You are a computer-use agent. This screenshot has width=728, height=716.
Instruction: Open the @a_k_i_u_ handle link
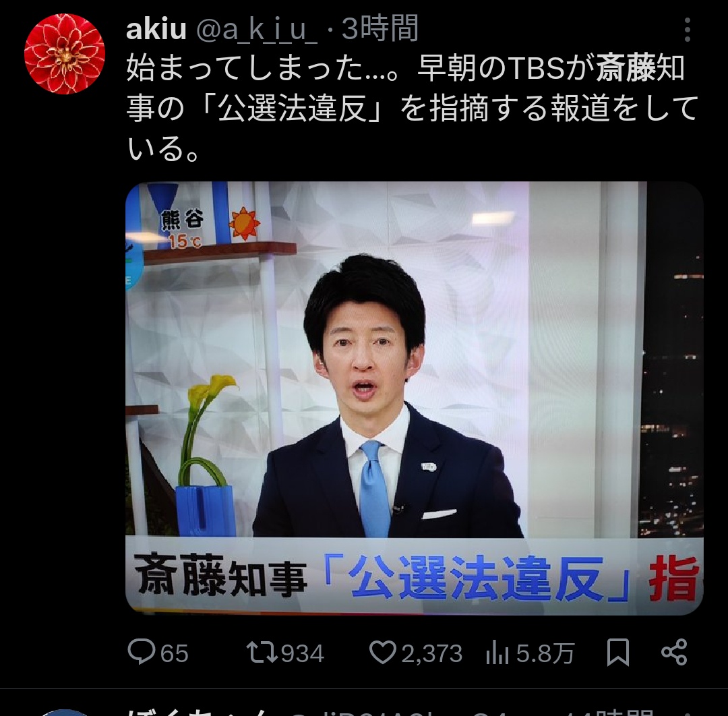(x=257, y=30)
